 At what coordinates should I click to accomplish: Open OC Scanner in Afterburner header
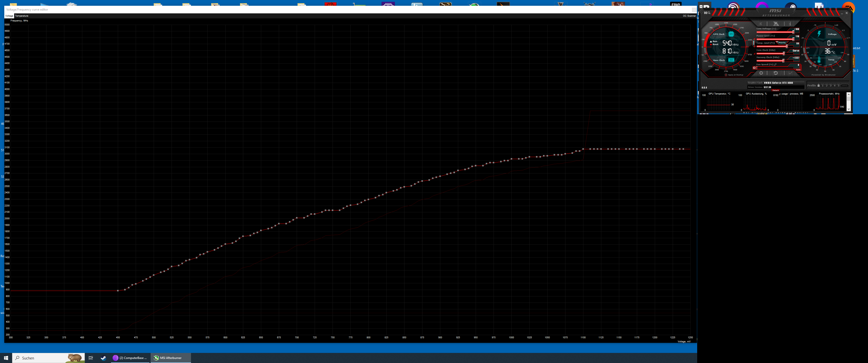707,13
